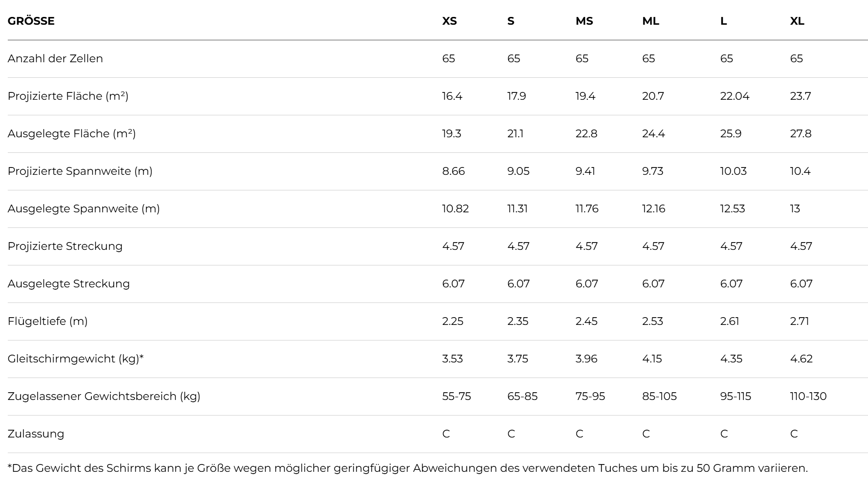Select the 10.82 flat span value
The width and height of the screenshot is (868, 486).
click(455, 209)
